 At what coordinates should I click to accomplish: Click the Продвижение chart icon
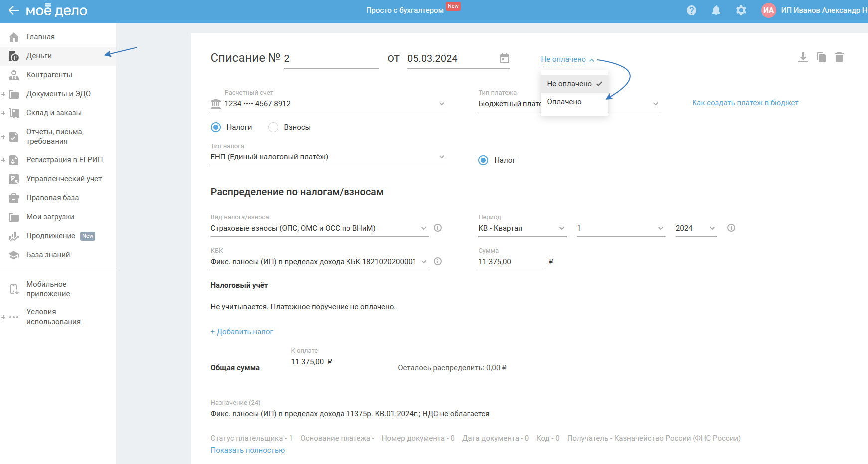14,236
